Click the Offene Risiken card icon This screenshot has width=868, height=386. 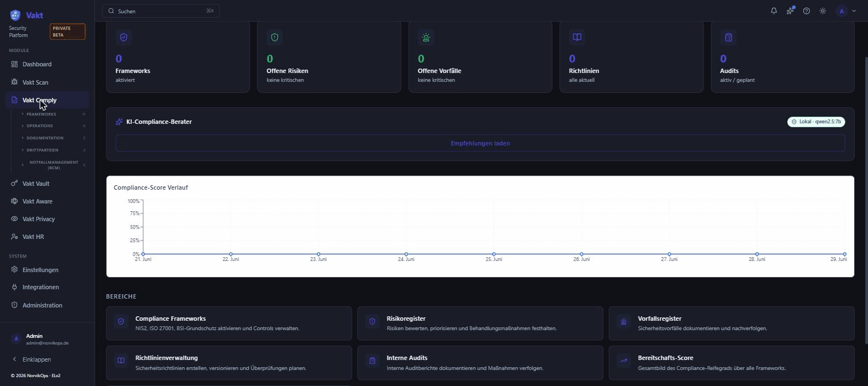click(x=275, y=37)
